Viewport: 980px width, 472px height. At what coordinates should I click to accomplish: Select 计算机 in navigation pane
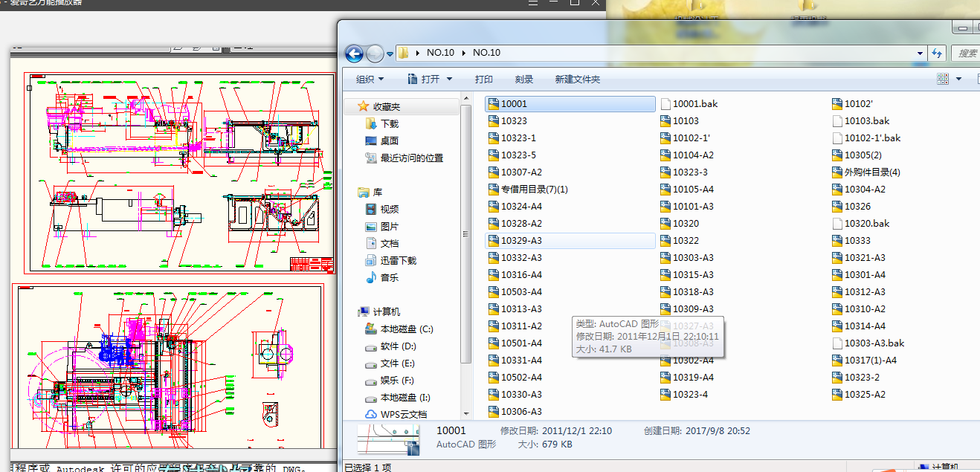point(379,312)
